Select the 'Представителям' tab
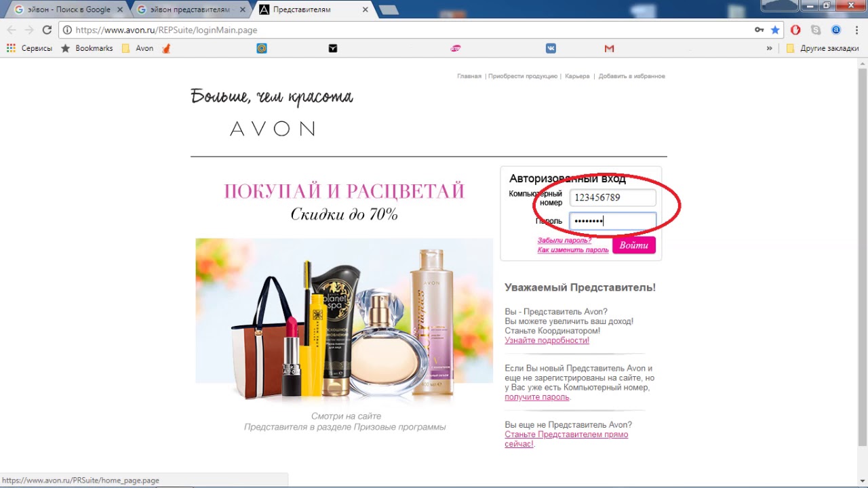The image size is (868, 488). point(313,10)
